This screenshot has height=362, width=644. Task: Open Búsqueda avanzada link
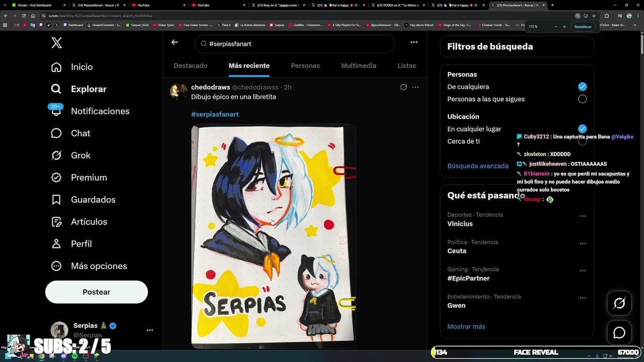[477, 166]
